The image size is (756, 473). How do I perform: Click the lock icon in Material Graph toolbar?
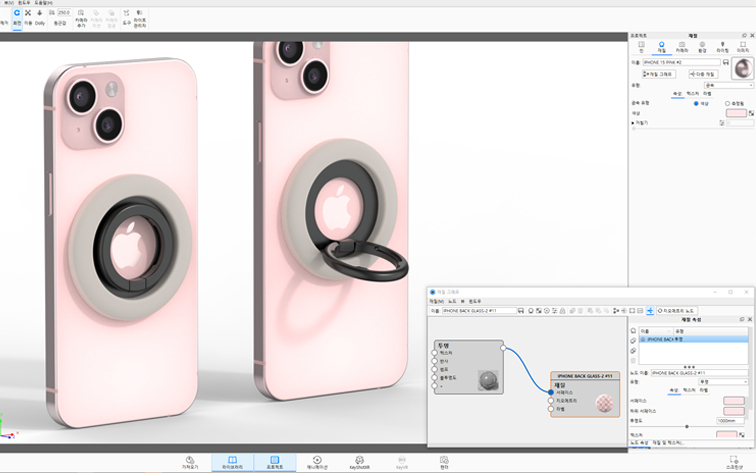tap(563, 311)
